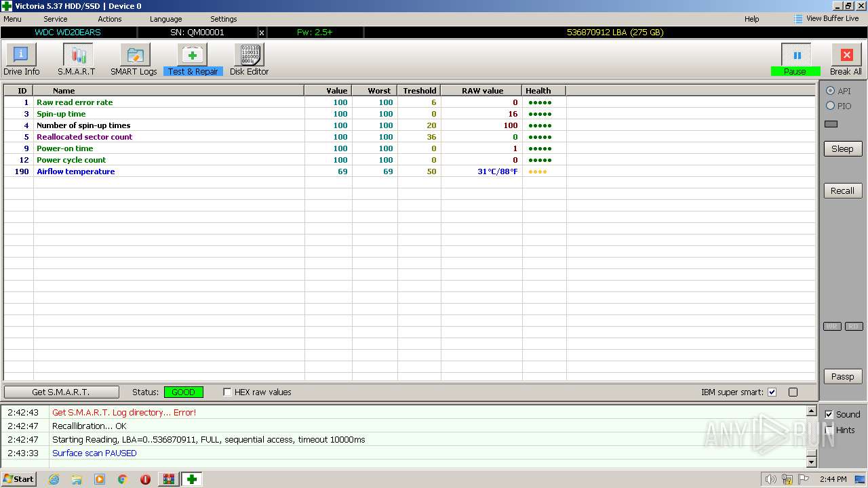
Task: Check the empty box after IBM super smart
Action: 793,392
